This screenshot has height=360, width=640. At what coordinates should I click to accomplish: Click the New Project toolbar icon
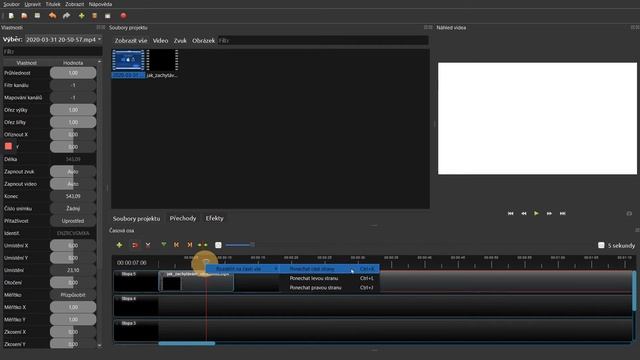click(11, 16)
